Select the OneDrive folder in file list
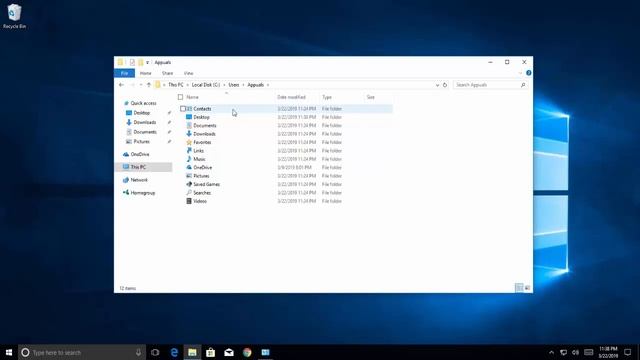 tap(202, 167)
